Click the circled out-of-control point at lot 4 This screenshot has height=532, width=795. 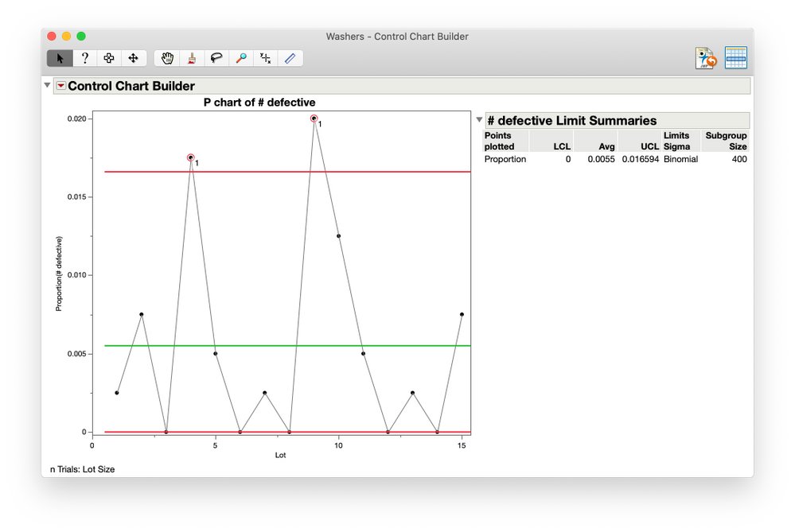[x=191, y=157]
